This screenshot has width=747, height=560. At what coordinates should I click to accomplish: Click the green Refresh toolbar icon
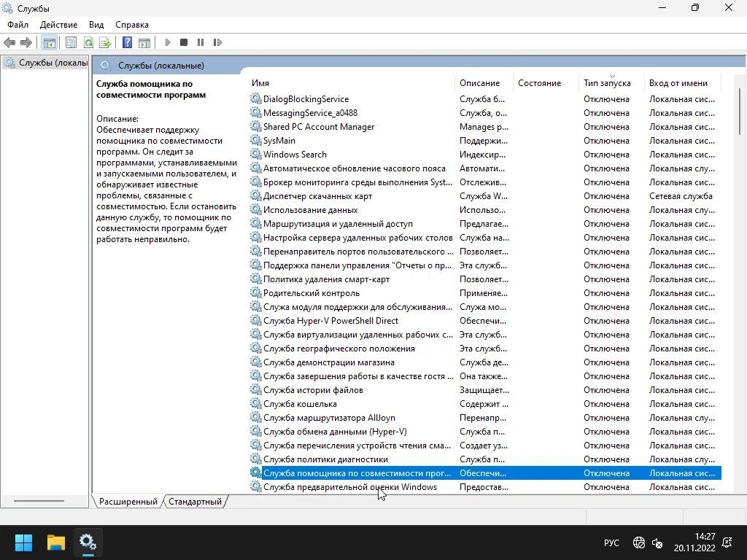88,43
